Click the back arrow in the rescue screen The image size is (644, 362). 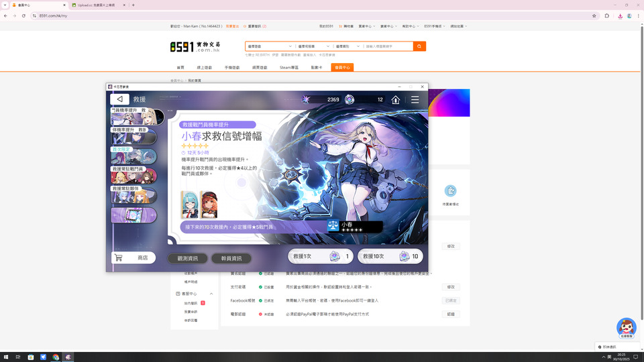point(119,99)
